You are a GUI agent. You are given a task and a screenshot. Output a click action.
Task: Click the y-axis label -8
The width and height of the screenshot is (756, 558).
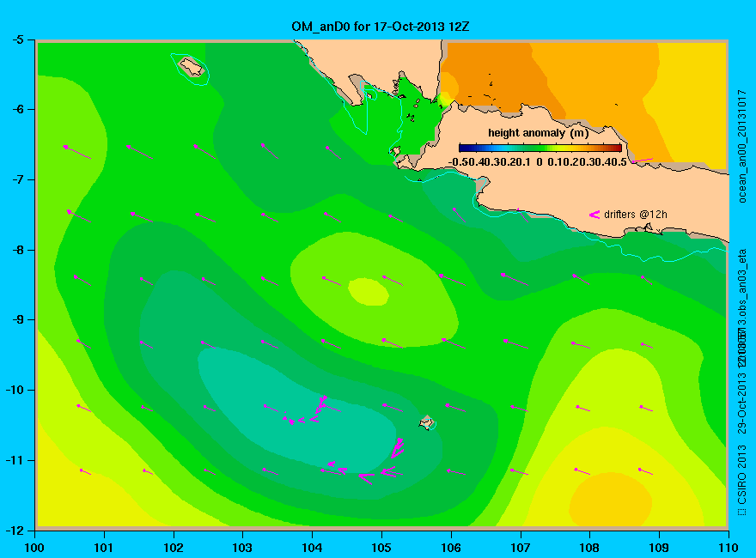17,250
